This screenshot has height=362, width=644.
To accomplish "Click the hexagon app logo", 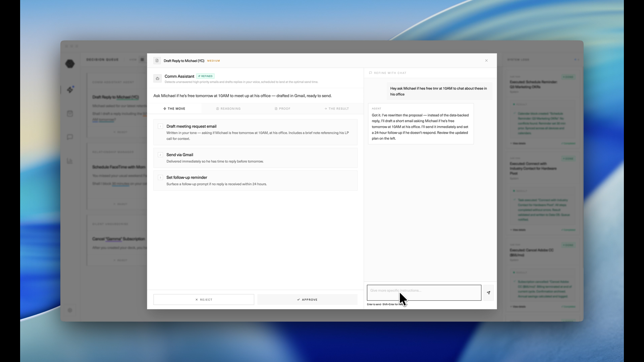I will [70, 64].
